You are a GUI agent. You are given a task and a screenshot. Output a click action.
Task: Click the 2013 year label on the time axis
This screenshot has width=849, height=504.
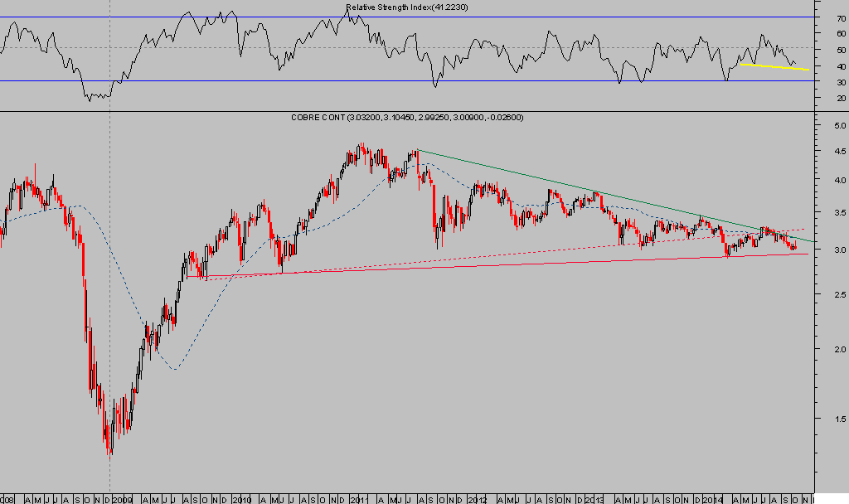[x=596, y=500]
